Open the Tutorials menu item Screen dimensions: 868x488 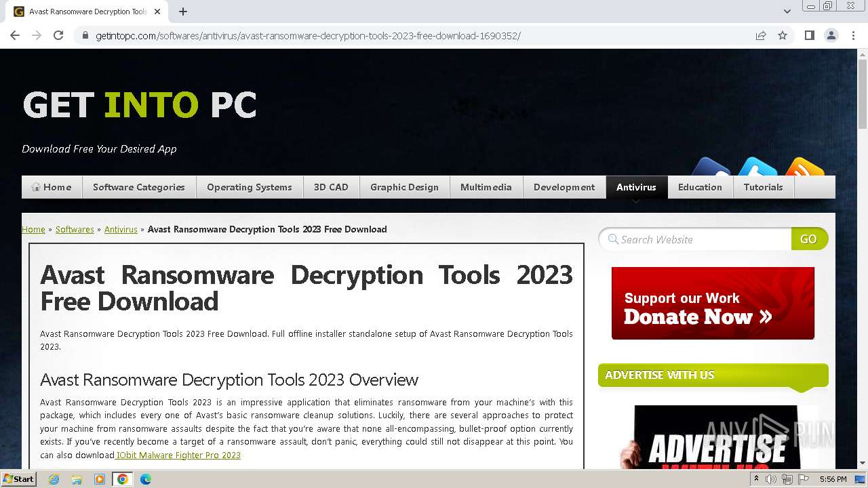[763, 187]
